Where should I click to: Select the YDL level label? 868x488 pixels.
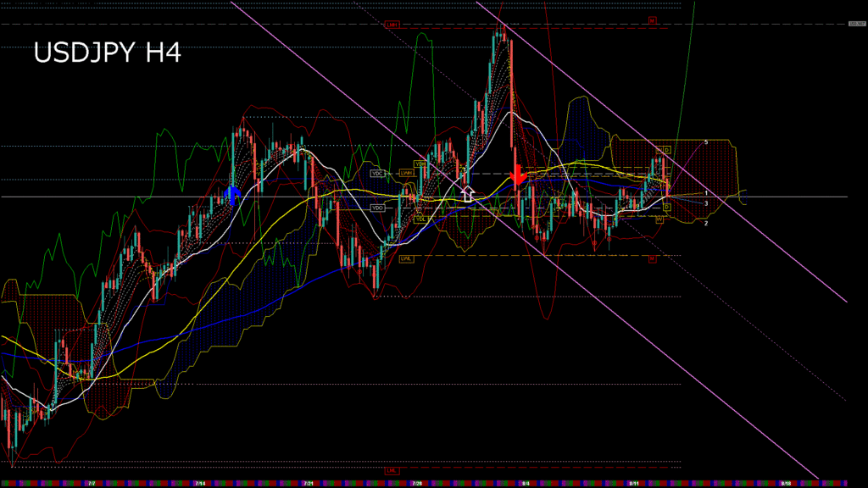tap(420, 218)
